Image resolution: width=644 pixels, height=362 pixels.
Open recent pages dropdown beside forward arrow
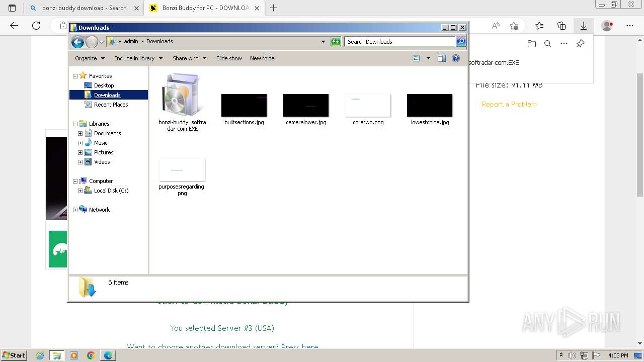(x=101, y=42)
